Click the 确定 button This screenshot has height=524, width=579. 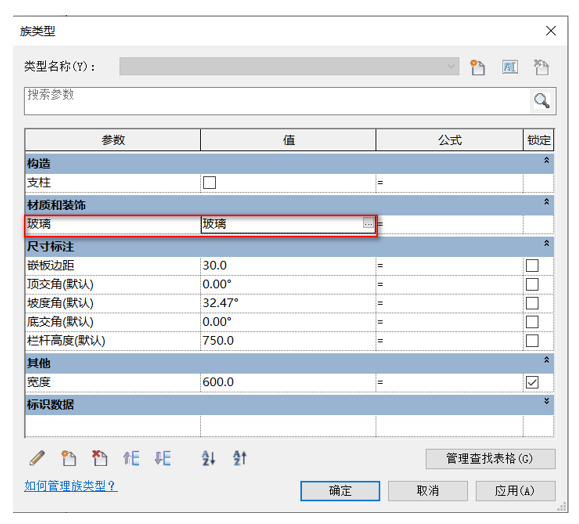point(340,491)
